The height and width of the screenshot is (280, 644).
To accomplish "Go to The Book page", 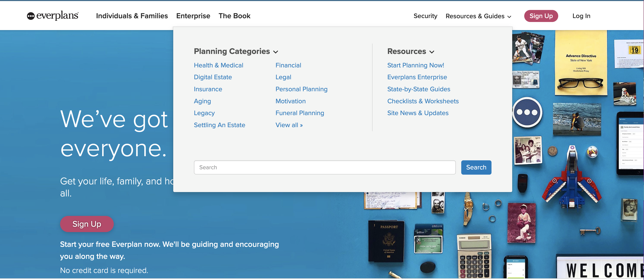I will [x=234, y=16].
